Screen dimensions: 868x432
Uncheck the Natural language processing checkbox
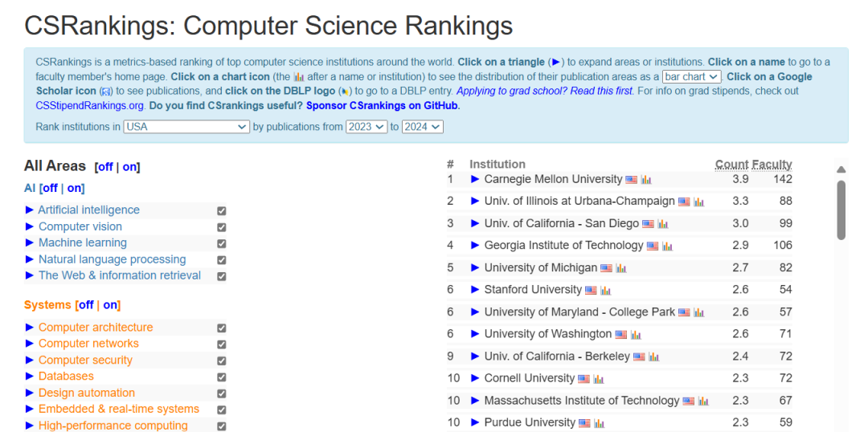coord(222,260)
